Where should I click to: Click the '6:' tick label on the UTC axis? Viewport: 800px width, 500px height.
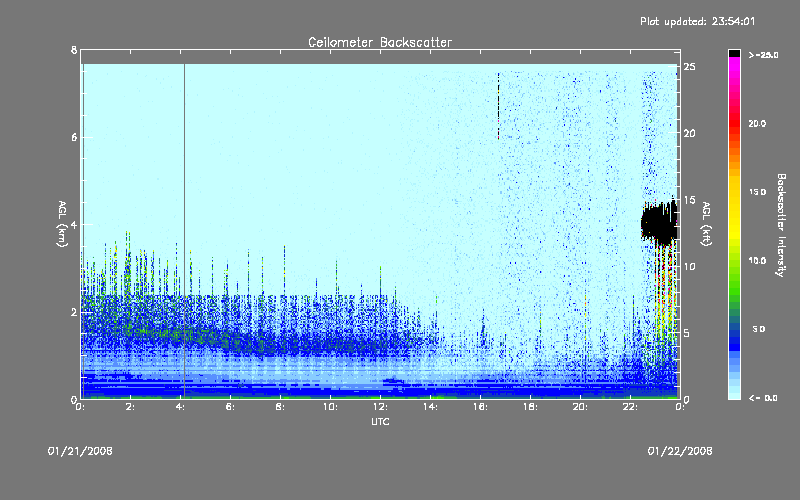(x=231, y=407)
